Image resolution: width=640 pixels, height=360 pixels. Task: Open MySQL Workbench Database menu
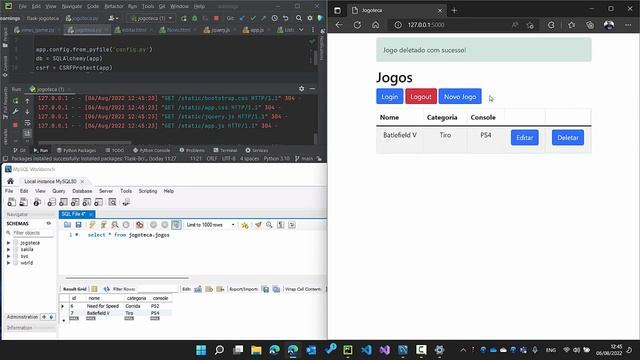pyautogui.click(x=82, y=191)
